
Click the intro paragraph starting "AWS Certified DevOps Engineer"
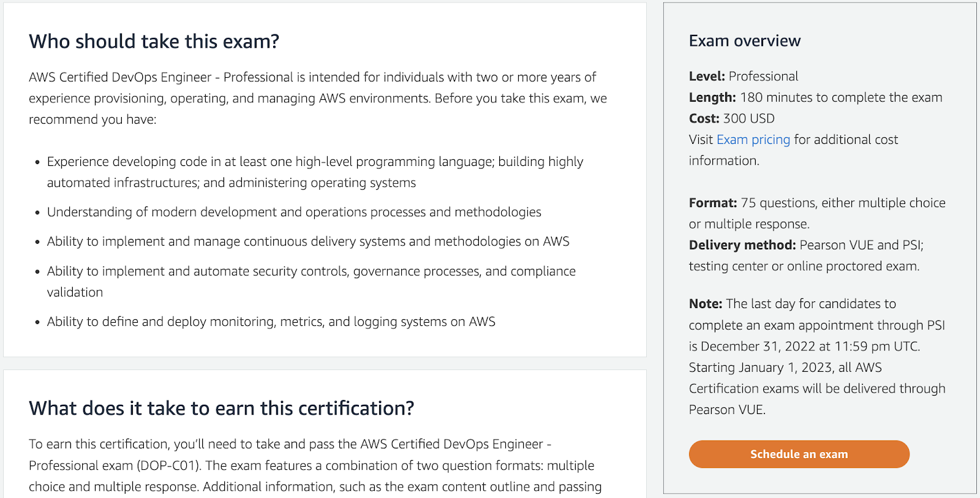(317, 98)
